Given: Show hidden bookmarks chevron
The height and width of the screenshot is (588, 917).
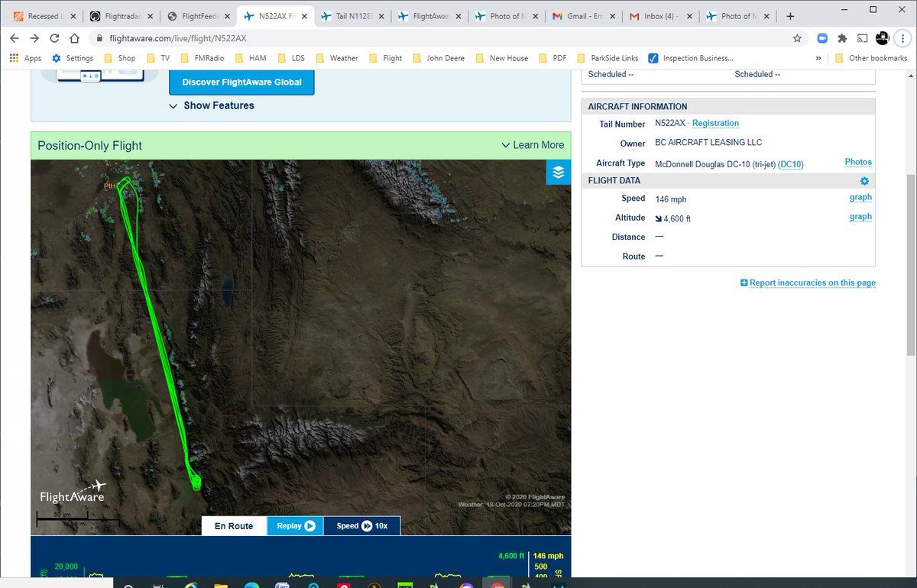Looking at the screenshot, I should 819,58.
